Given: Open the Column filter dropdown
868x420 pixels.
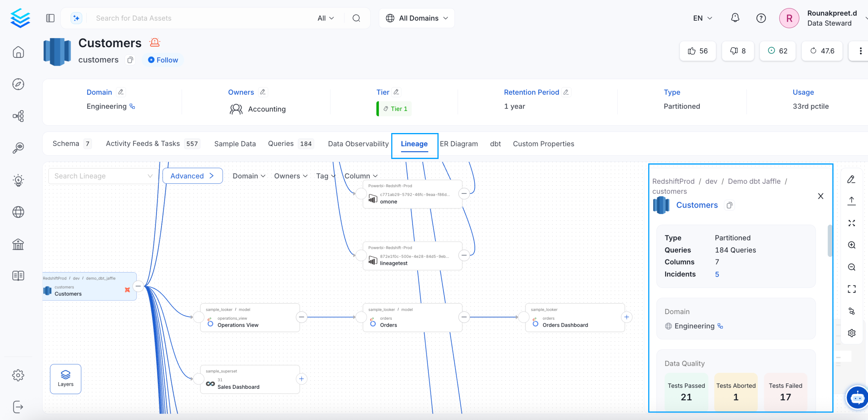Looking at the screenshot, I should 360,175.
